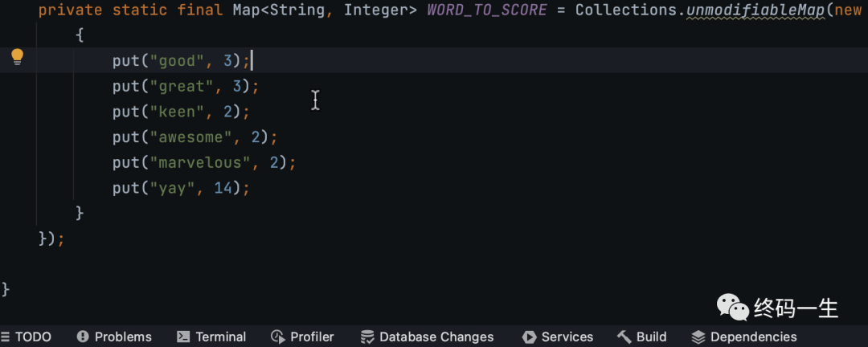Click the Dependencies layers icon
This screenshot has height=347, width=868.
698,337
